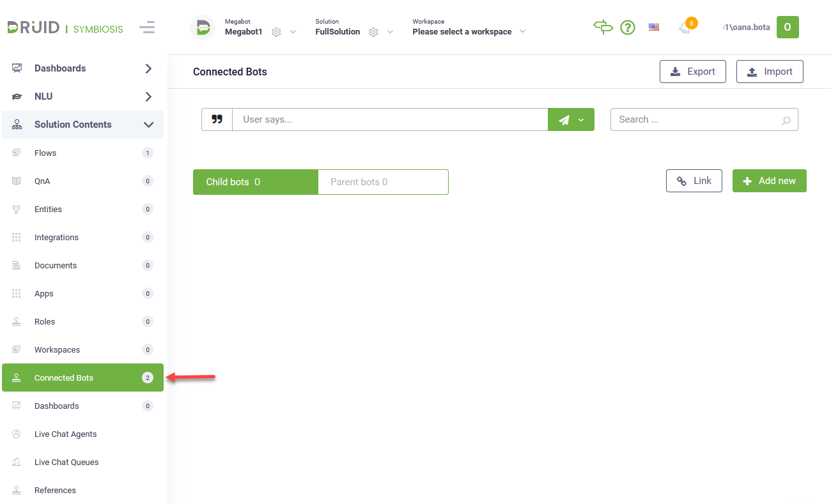The image size is (831, 504).
Task: Collapse the Solution Contents section
Action: (148, 125)
